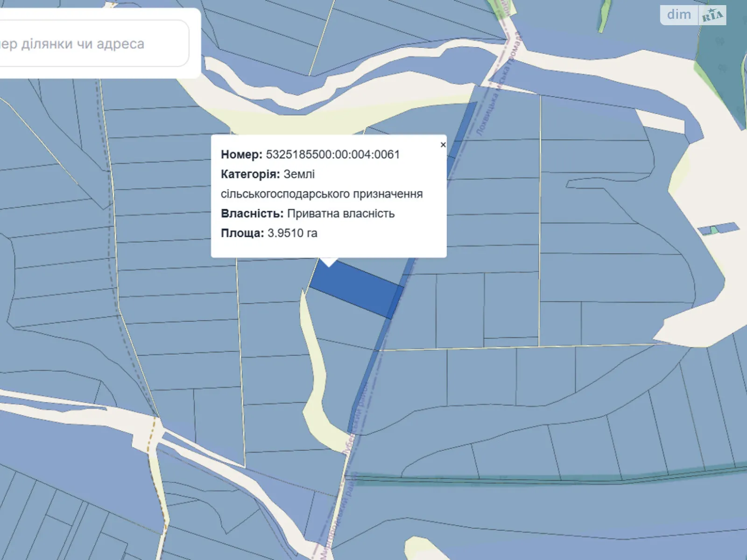This screenshot has height=560, width=747.
Task: Click the parcel number or address search field
Action: click(x=93, y=44)
